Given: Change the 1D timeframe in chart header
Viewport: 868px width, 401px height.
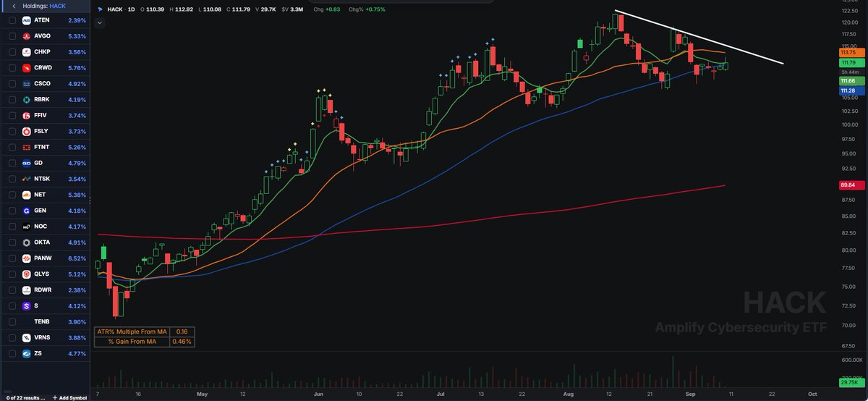Looking at the screenshot, I should 131,11.
